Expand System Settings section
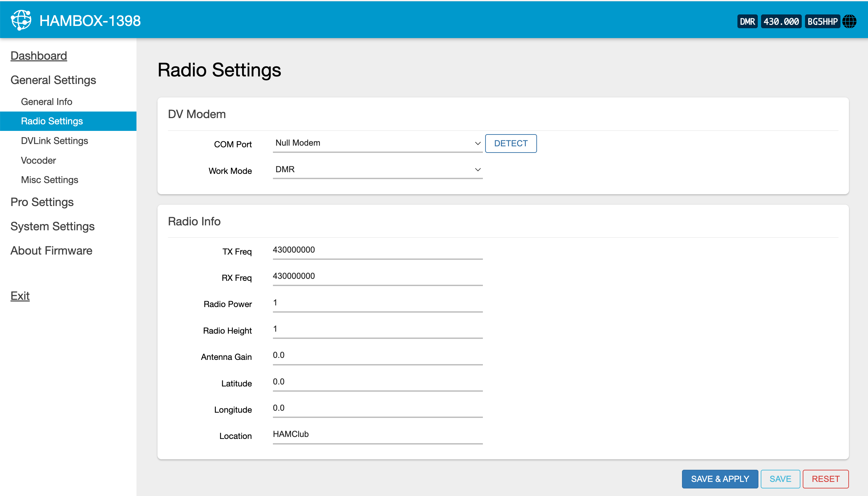The width and height of the screenshot is (868, 496). click(x=52, y=226)
